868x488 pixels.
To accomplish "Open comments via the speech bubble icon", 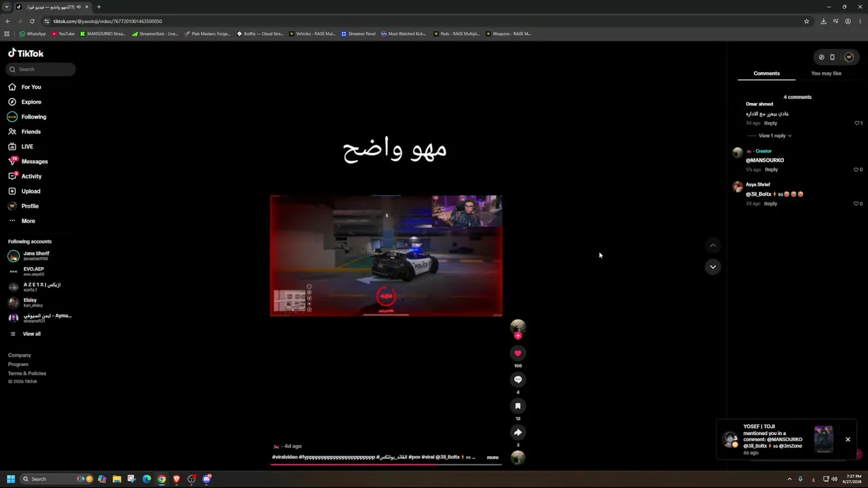I will pos(517,380).
